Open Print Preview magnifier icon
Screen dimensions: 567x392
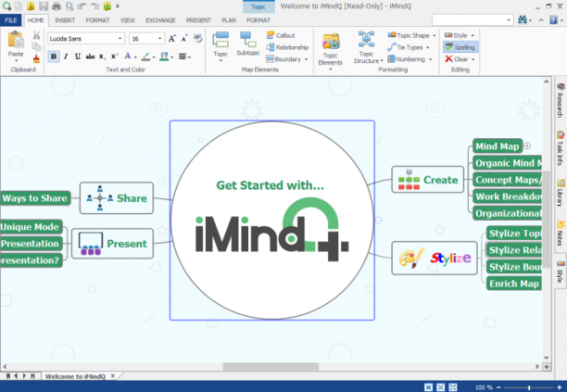[69, 6]
